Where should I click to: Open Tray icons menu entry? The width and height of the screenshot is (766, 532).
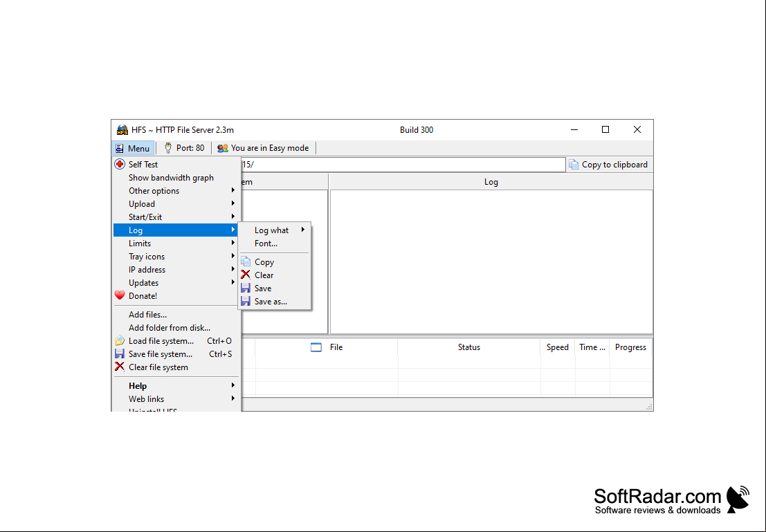pos(176,257)
